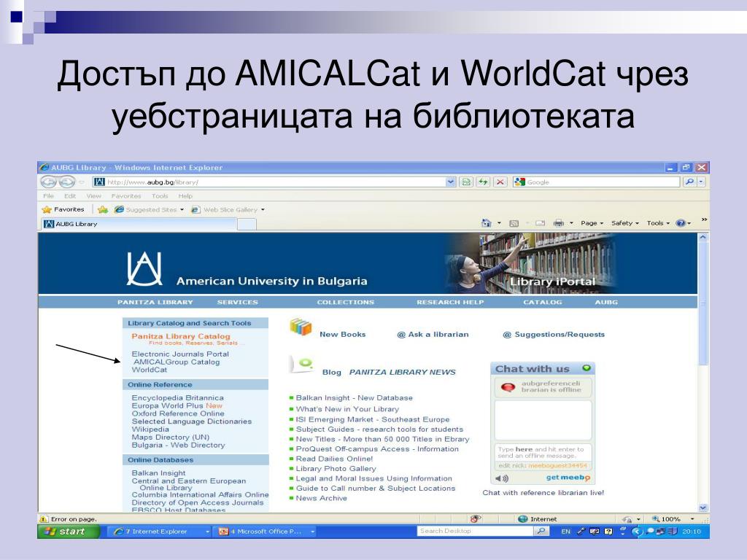The width and height of the screenshot is (747, 560).
Task: Open the search provider dropdown arrow
Action: [701, 182]
